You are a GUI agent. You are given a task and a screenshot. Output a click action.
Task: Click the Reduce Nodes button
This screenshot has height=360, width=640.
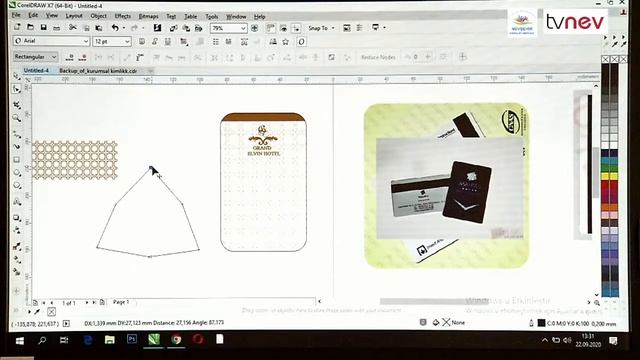coord(378,57)
